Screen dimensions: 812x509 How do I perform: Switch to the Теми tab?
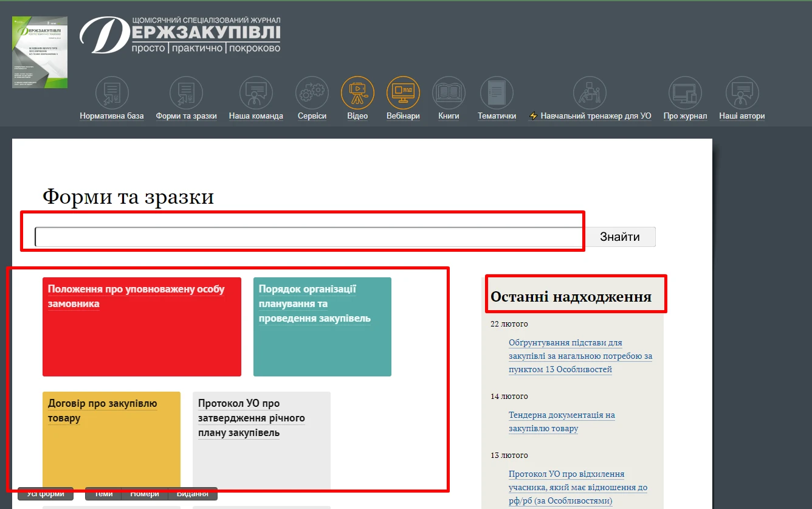tap(102, 494)
